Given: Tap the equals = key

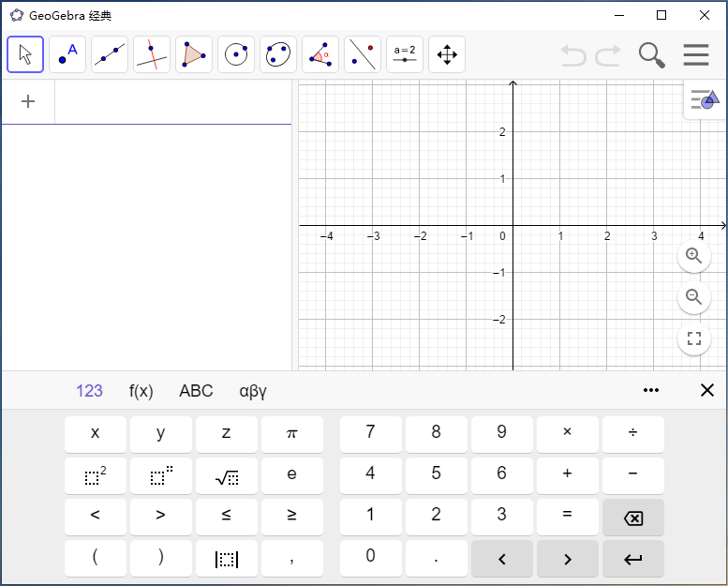Looking at the screenshot, I should [x=568, y=517].
